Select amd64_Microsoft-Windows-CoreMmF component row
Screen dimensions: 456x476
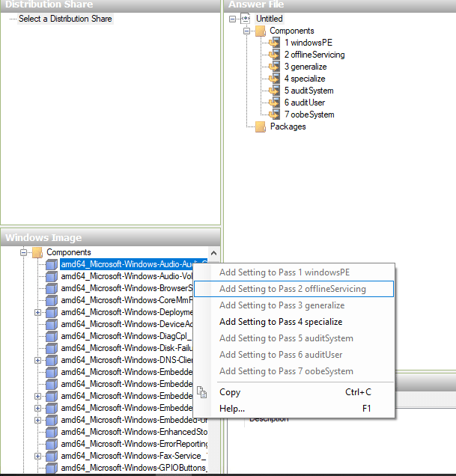tap(127, 300)
